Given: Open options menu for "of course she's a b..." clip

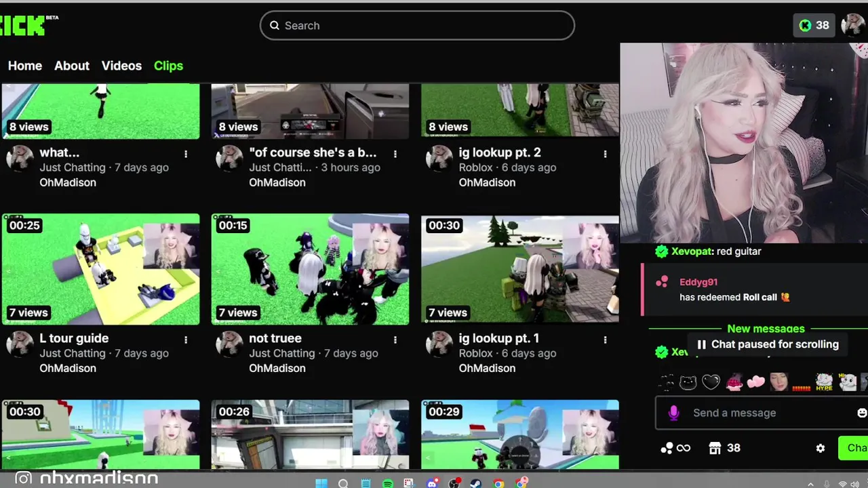Looking at the screenshot, I should (395, 154).
